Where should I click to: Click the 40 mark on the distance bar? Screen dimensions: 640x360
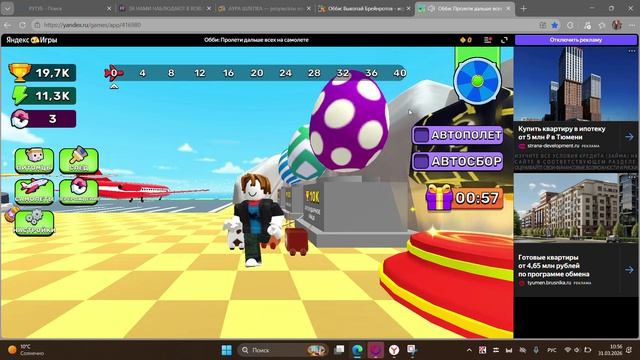pos(400,73)
